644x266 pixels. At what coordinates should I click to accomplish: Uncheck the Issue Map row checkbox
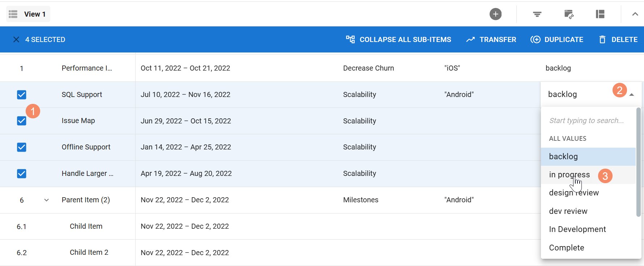point(22,121)
